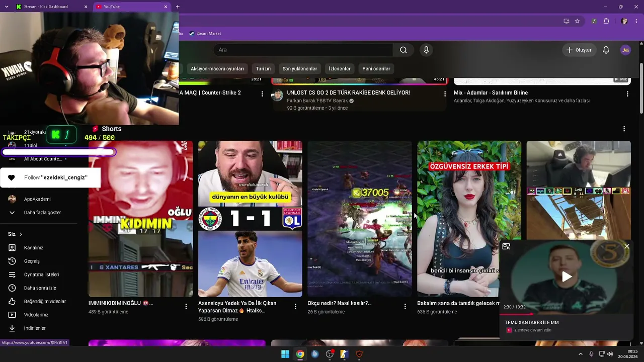Open Daha sonra izle list
Image resolution: width=644 pixels, height=362 pixels.
40,288
